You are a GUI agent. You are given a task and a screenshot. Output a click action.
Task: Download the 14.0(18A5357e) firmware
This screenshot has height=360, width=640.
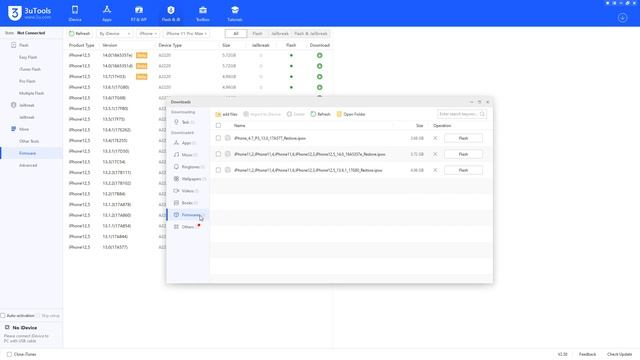(320, 55)
